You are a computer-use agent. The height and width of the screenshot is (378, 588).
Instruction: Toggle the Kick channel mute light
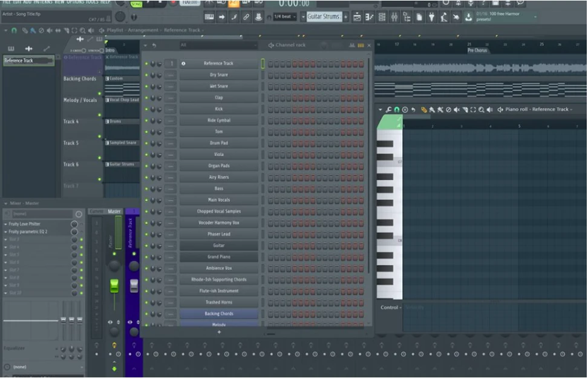(x=146, y=109)
